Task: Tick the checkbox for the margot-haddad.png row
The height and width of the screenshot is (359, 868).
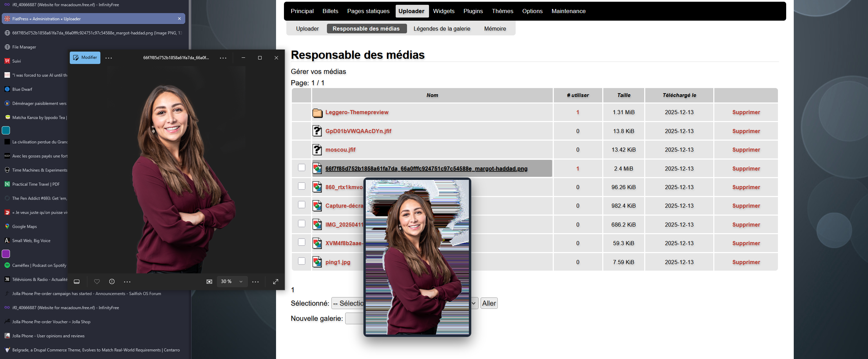Action: [301, 167]
